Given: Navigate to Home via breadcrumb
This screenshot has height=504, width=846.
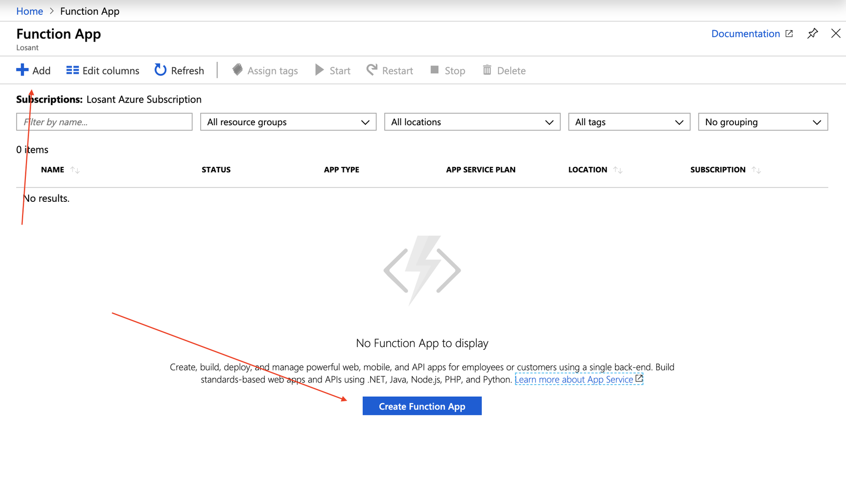Looking at the screenshot, I should [x=30, y=11].
